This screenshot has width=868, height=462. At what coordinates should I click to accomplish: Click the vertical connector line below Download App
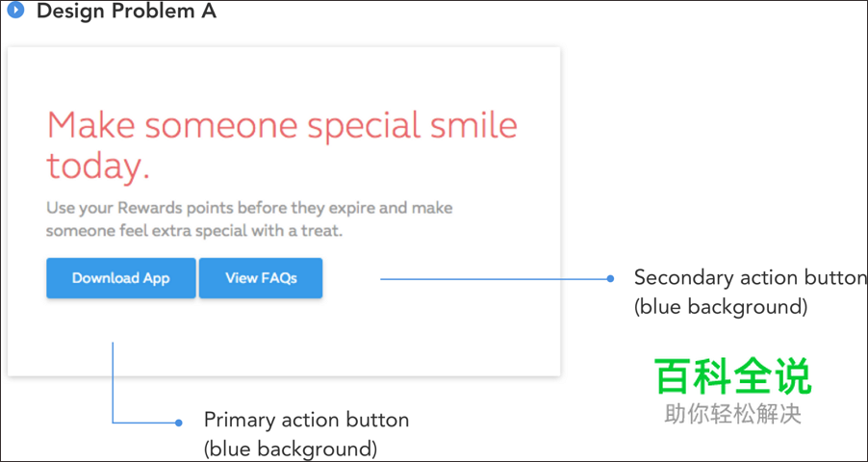point(114,380)
